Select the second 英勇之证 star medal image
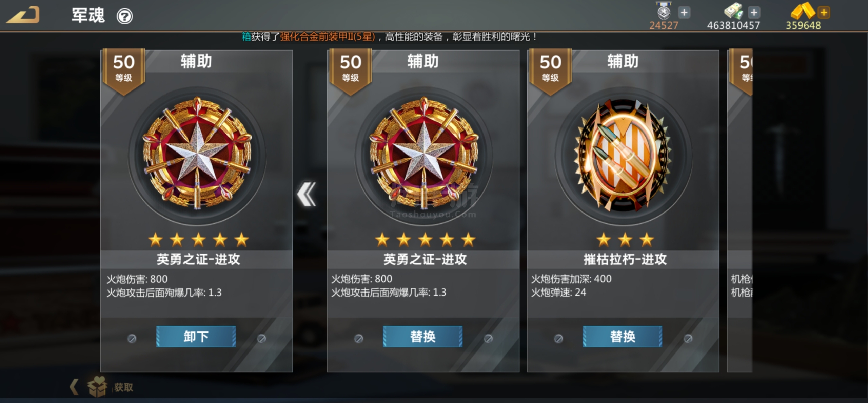This screenshot has height=403, width=868. tap(424, 153)
